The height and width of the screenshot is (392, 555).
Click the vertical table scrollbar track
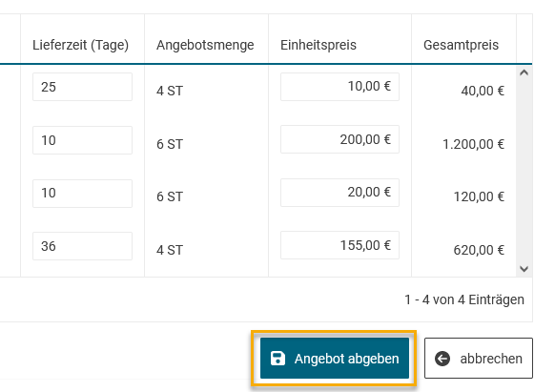pos(524,171)
